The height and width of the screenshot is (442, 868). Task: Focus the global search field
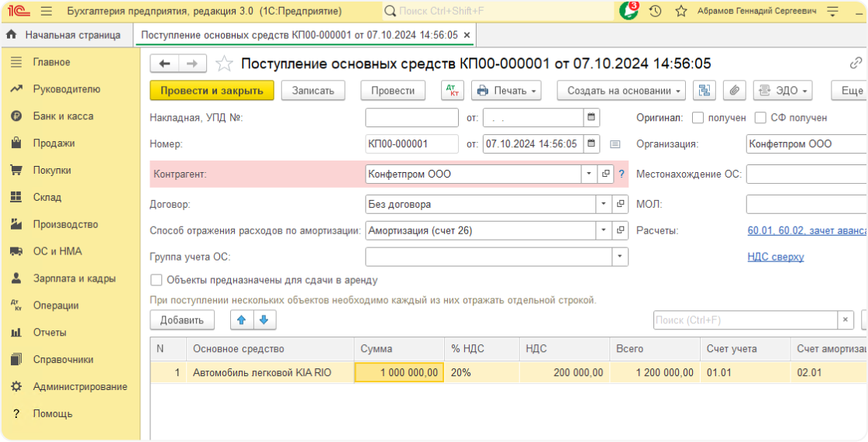click(x=498, y=11)
